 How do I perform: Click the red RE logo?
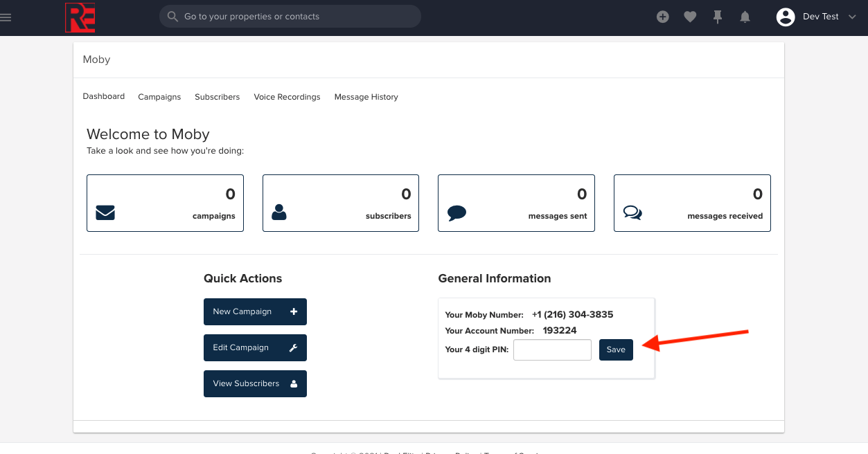80,17
